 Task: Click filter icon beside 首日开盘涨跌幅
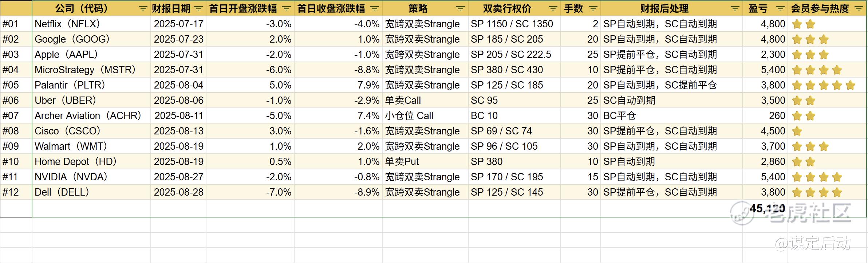click(x=287, y=9)
